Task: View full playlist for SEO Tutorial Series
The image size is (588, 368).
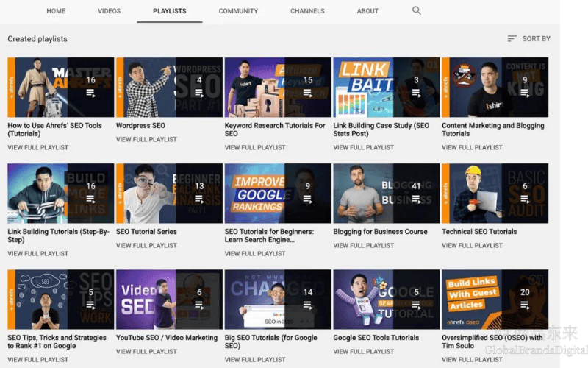Action: [x=146, y=245]
